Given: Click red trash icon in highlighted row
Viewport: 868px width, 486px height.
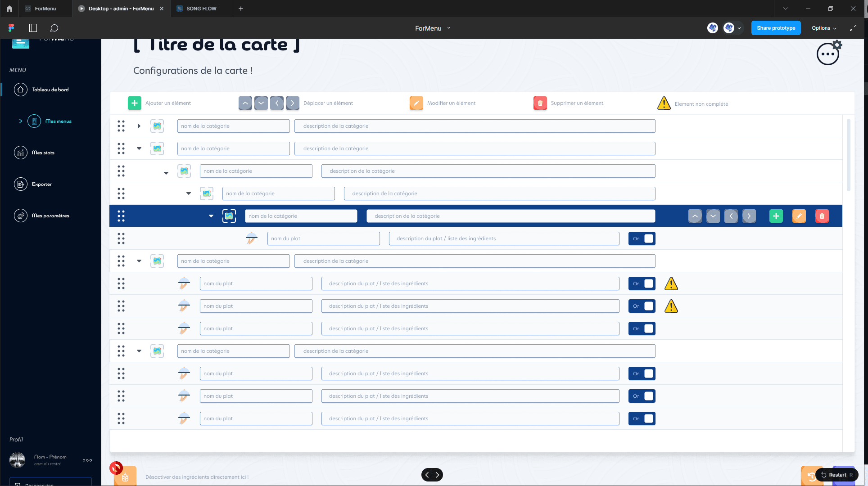Looking at the screenshot, I should click(822, 216).
